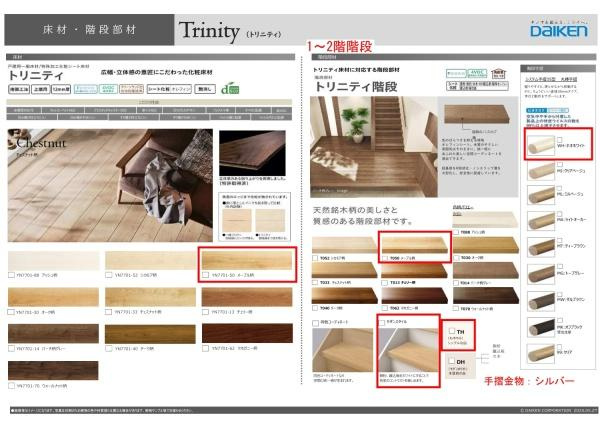The width and height of the screenshot is (600, 423).
Task: Open the ribbon style stair photo
Action: (x=409, y=350)
